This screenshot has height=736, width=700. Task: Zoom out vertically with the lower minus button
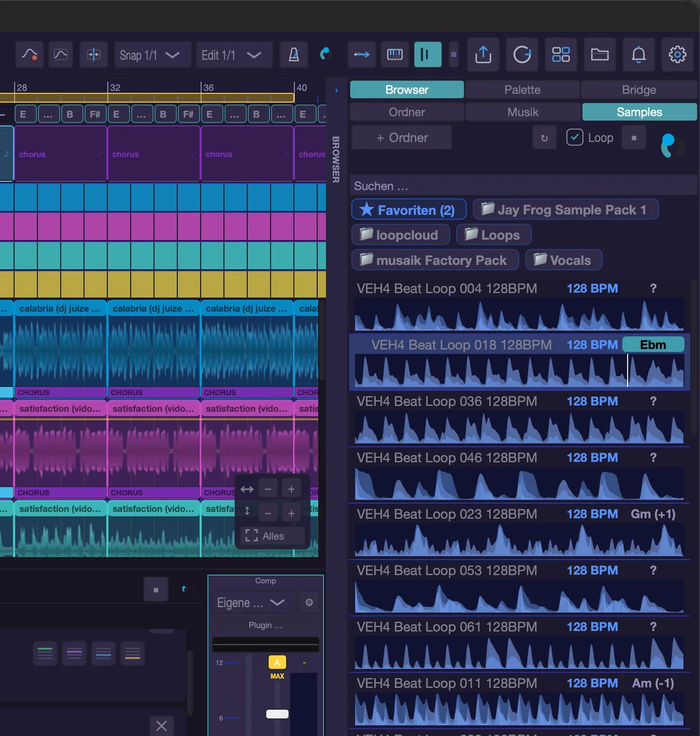[x=268, y=513]
